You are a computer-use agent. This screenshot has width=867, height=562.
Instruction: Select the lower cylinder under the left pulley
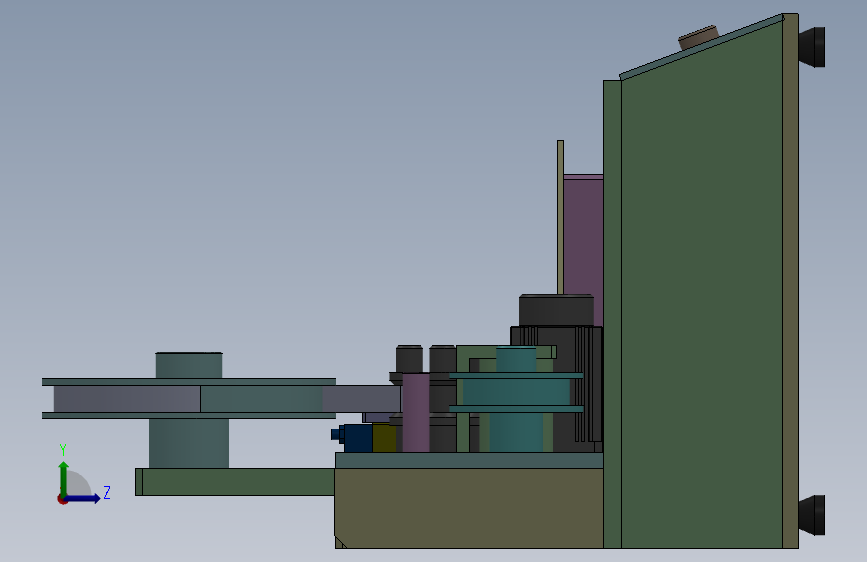tap(189, 443)
